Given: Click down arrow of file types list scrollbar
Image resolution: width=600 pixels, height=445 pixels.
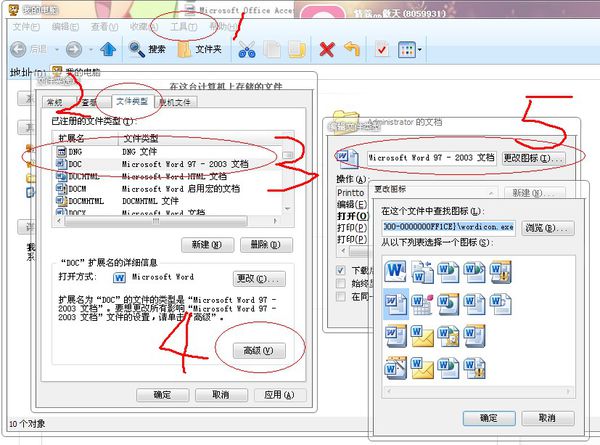Looking at the screenshot, I should pyautogui.click(x=287, y=209).
